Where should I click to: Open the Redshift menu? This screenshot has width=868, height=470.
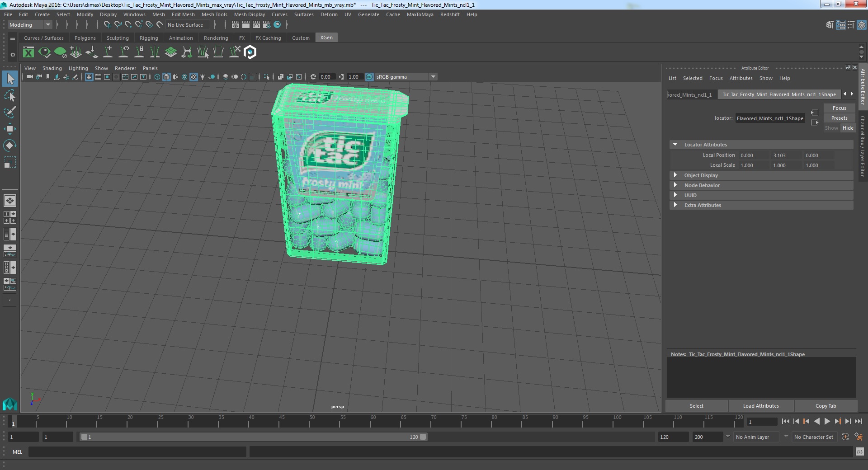(x=450, y=14)
